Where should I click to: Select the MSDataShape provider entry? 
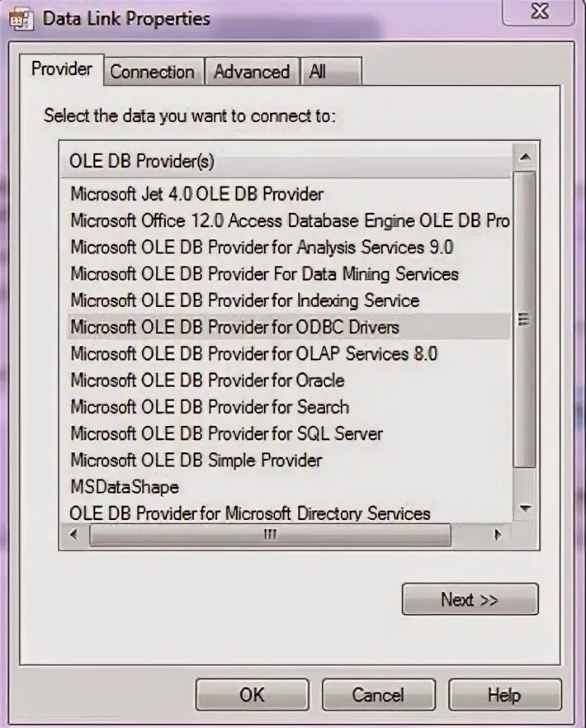pos(125,487)
